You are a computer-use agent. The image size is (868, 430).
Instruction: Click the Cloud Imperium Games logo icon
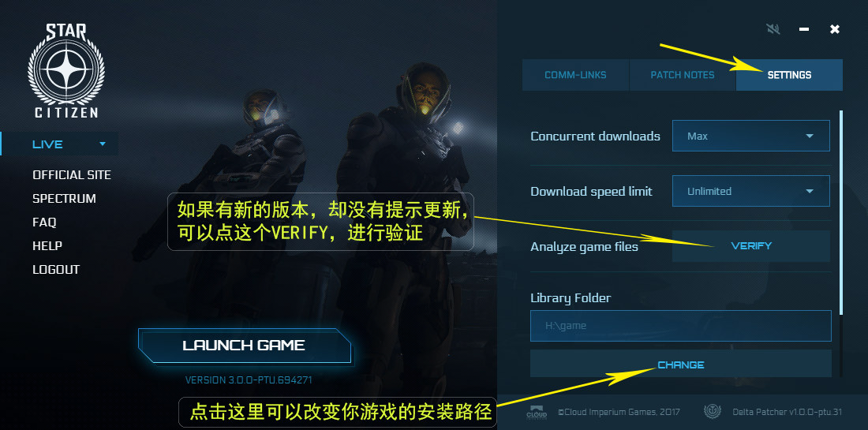(536, 412)
